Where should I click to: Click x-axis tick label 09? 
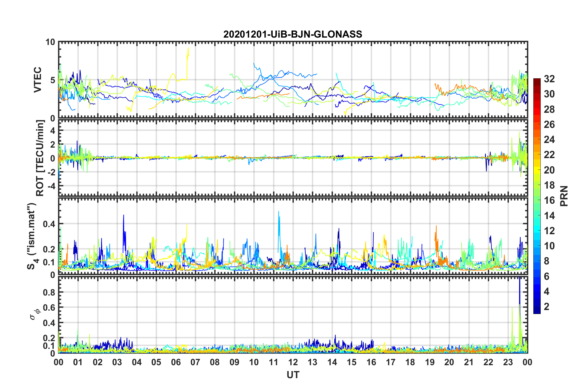point(234,362)
